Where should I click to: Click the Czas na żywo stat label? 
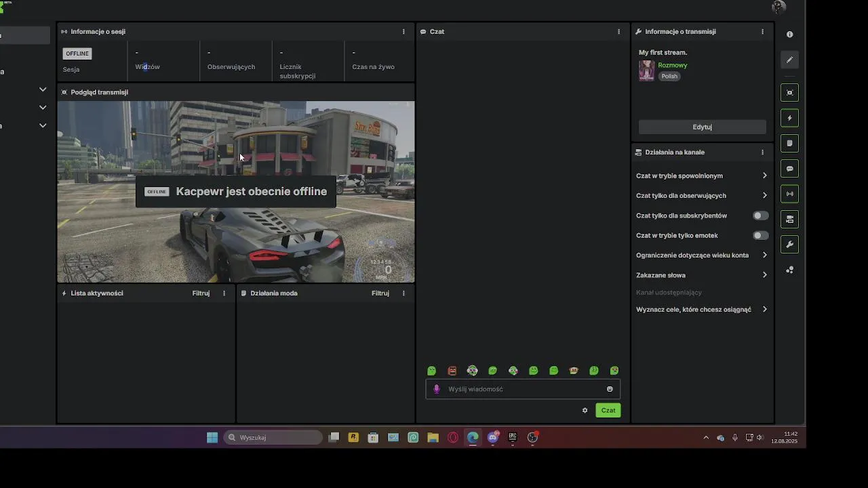[373, 67]
